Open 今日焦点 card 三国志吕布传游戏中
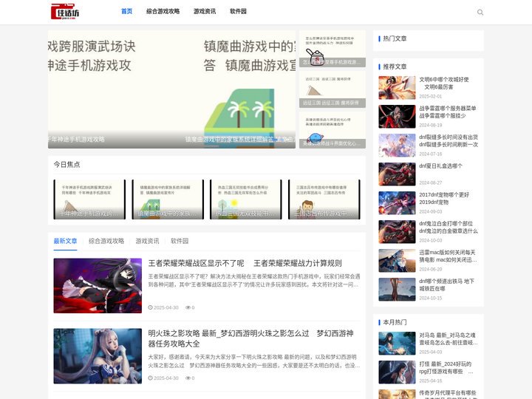The height and width of the screenshot is (399, 532). (x=324, y=199)
